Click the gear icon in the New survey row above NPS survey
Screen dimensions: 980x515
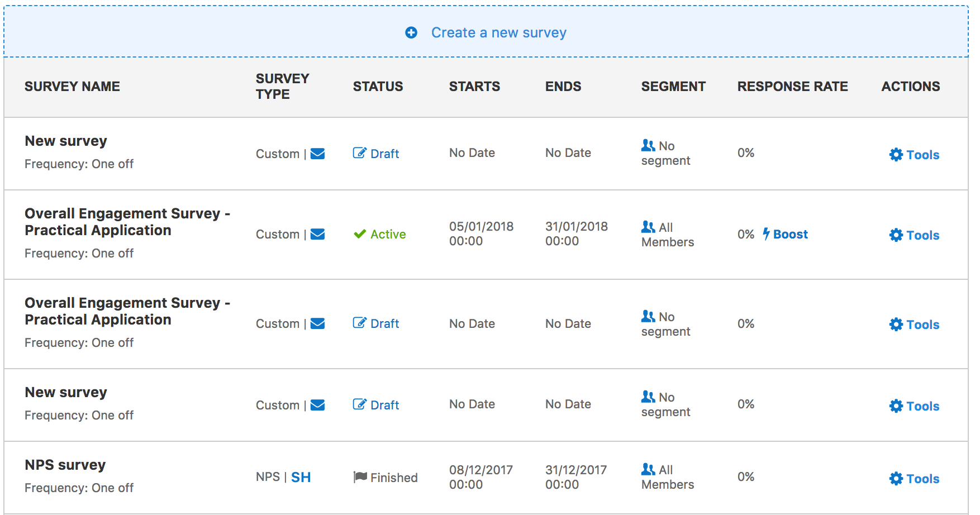pyautogui.click(x=896, y=406)
